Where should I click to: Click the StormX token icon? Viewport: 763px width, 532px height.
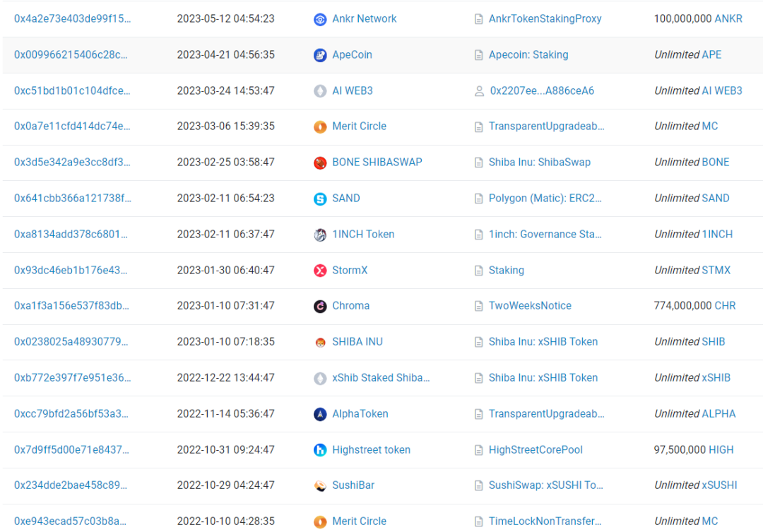coord(320,271)
